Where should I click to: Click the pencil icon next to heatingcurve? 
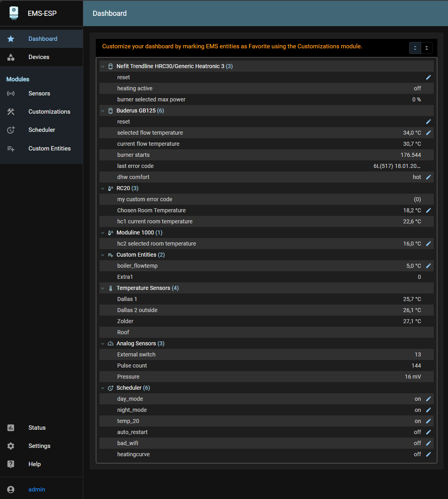[428, 454]
